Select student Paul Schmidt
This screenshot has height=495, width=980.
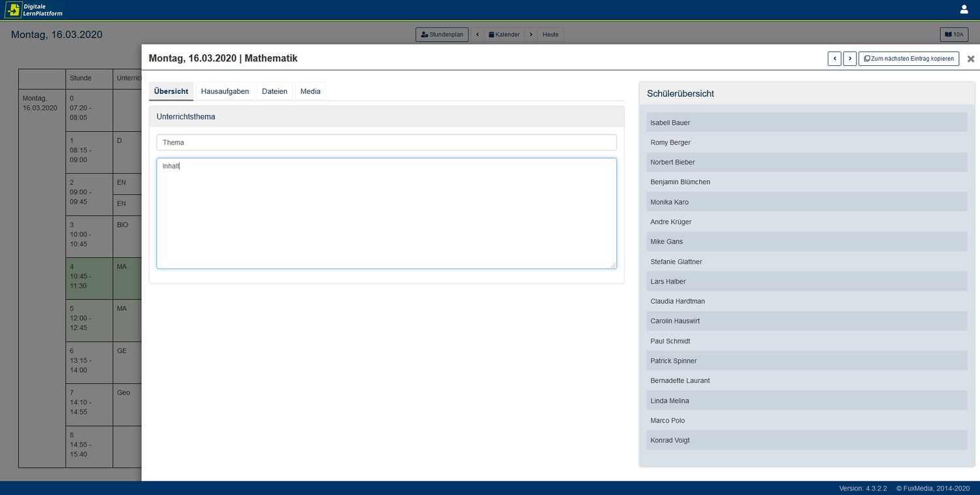807,341
